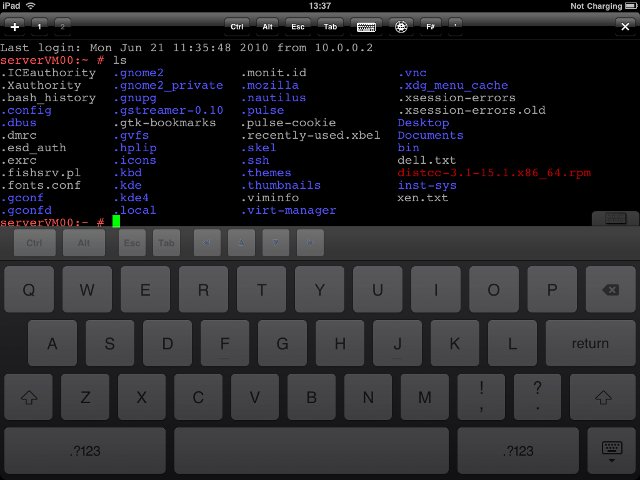Screen dimensions: 640x480
Task: Add a new terminal session with plus icon
Action: click(14, 25)
